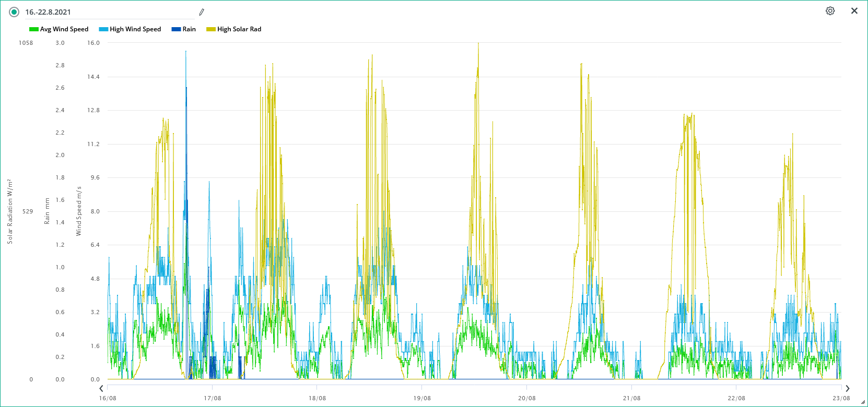Click the 9.6 wind speed axis value

click(95, 177)
